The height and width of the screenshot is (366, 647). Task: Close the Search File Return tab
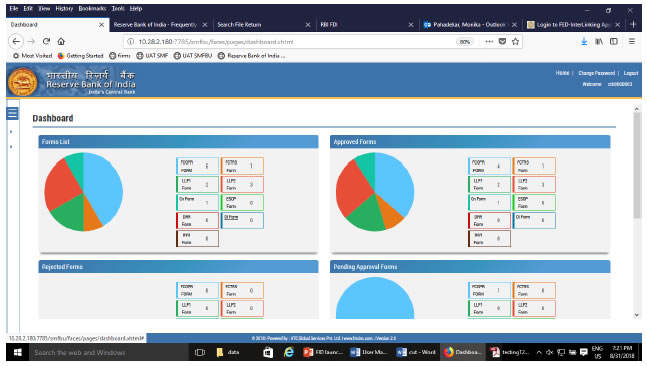click(308, 25)
